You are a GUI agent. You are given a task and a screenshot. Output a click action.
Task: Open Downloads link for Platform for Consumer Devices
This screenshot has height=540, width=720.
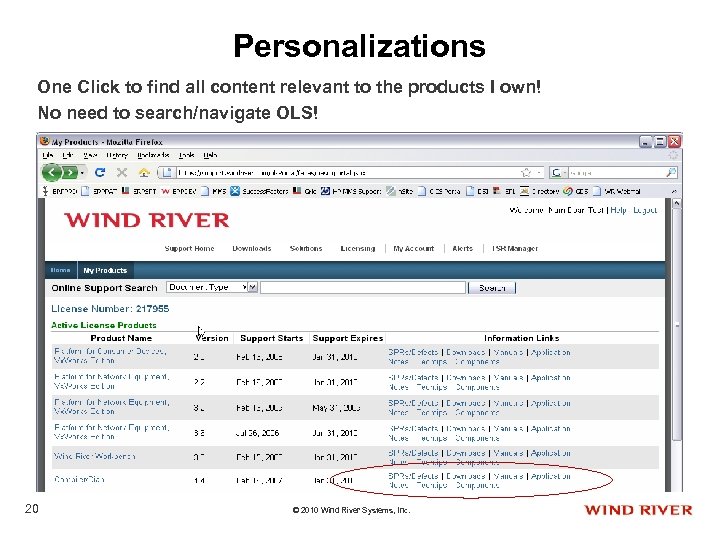466,352
